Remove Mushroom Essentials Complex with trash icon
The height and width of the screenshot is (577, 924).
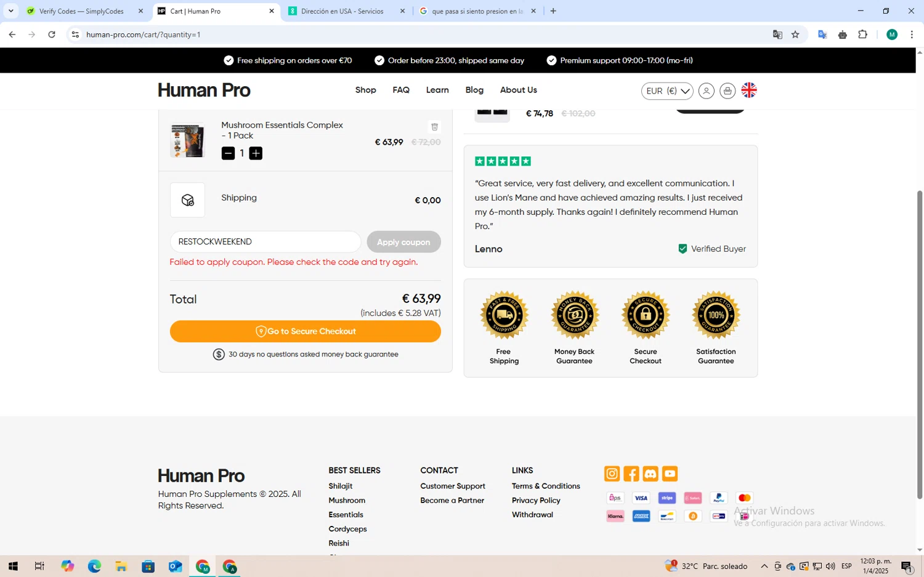point(434,127)
